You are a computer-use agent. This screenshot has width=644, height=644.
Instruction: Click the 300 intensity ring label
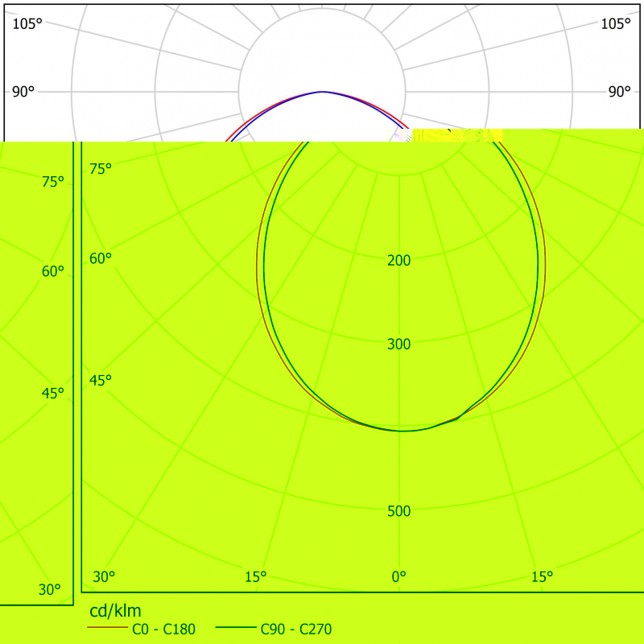(x=398, y=344)
